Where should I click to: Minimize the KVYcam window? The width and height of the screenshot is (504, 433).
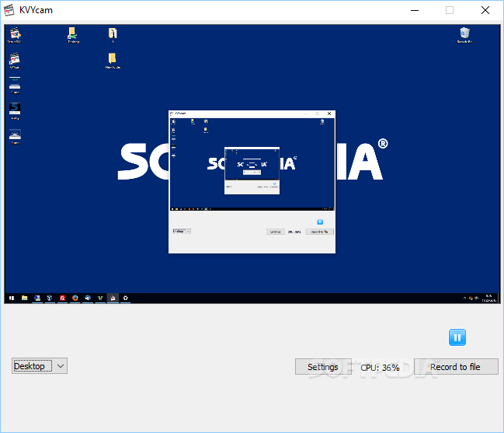(x=415, y=10)
